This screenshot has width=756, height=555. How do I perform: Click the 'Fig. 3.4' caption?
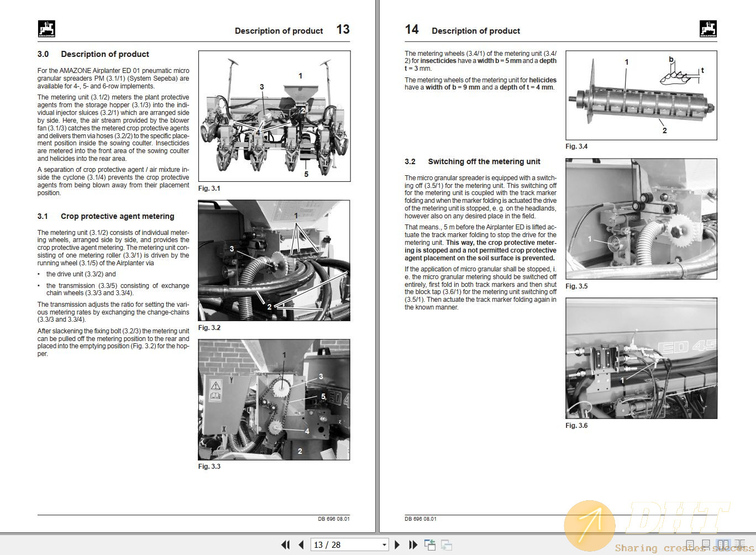[576, 146]
